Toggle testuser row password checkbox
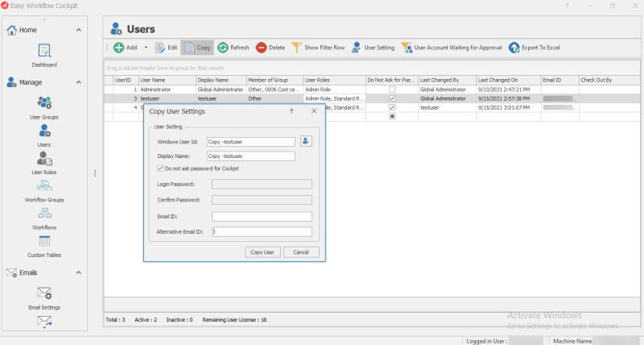The width and height of the screenshot is (644, 345). [392, 98]
